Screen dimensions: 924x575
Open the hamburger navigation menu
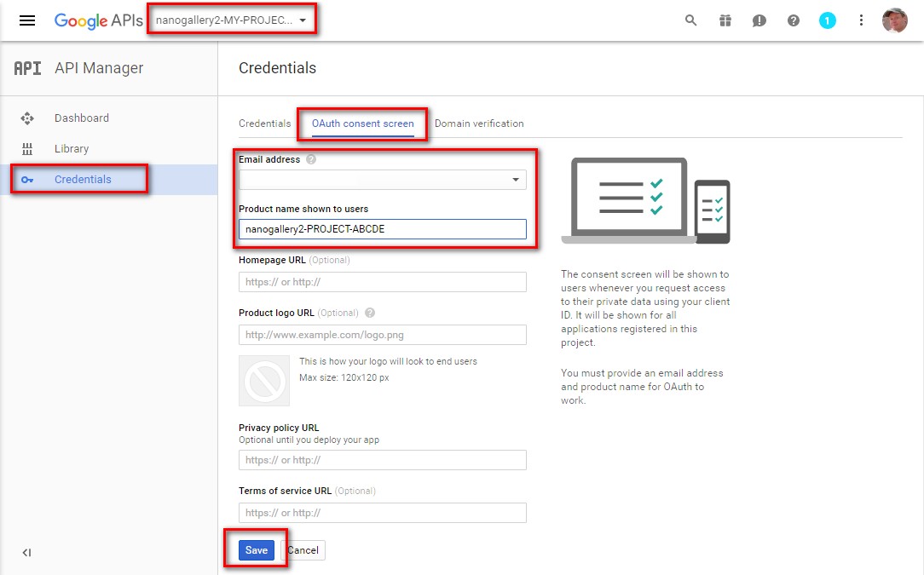coord(27,20)
